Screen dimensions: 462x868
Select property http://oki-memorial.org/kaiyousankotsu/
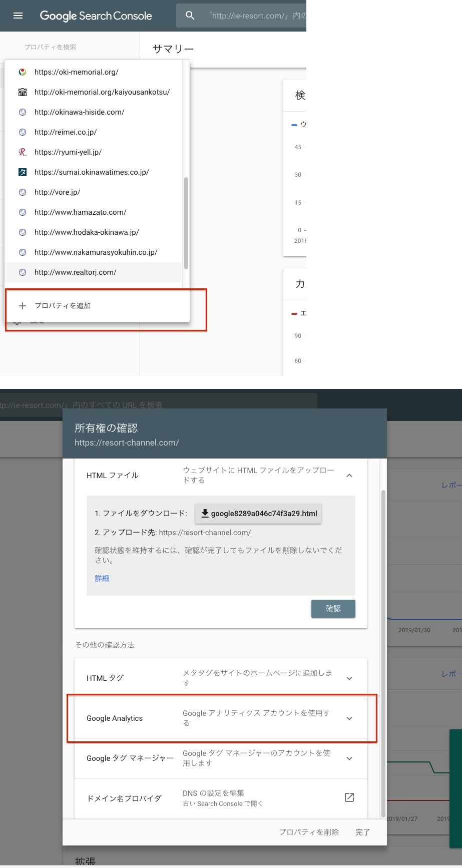point(94,92)
